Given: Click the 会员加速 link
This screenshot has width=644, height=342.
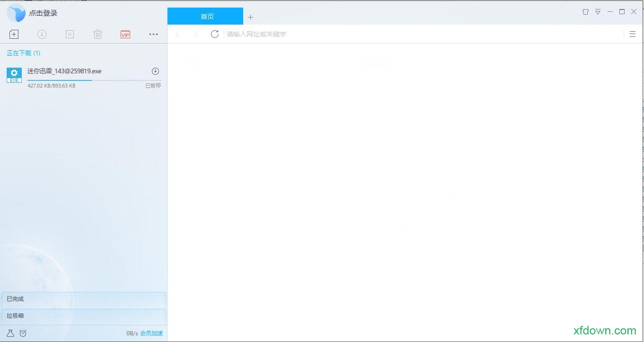Looking at the screenshot, I should [151, 333].
